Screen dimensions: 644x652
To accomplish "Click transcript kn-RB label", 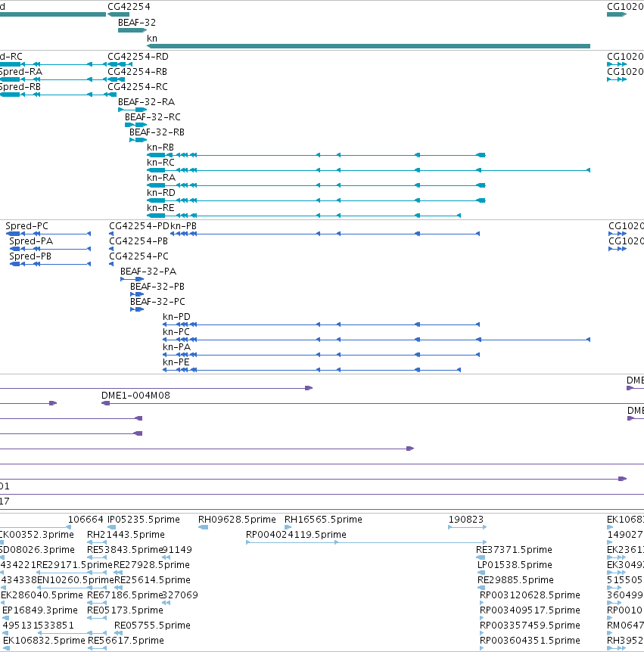I will coord(160,147).
